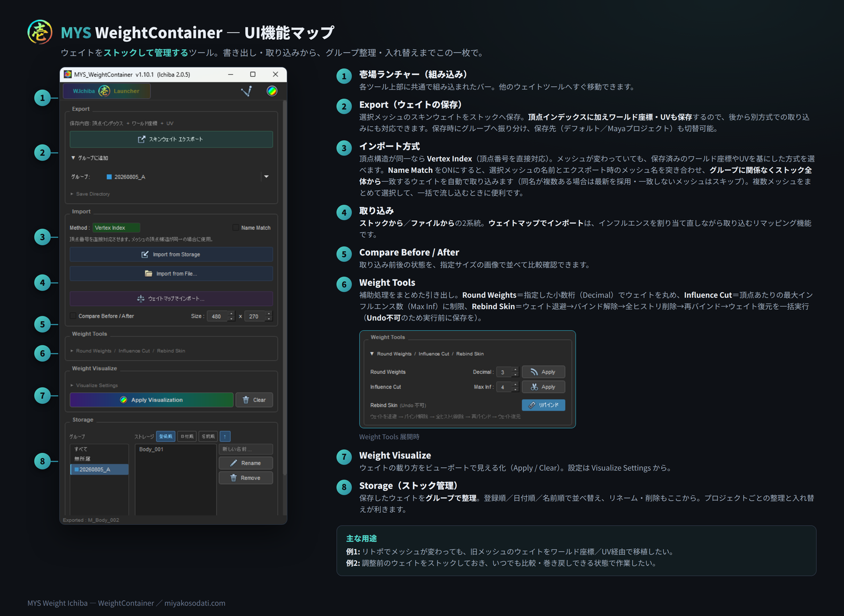Click Apply for Round Weights

(x=543, y=372)
